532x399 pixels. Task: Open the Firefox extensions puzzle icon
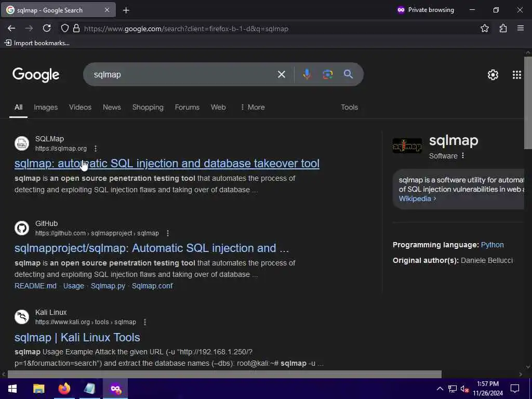503,29
